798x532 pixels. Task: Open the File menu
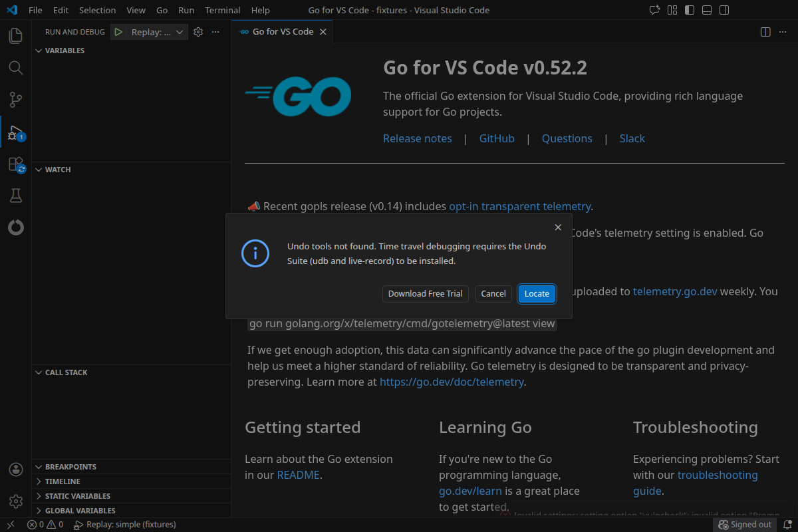click(35, 10)
